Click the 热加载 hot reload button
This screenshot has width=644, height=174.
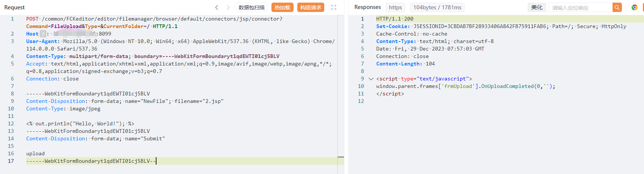282,7
